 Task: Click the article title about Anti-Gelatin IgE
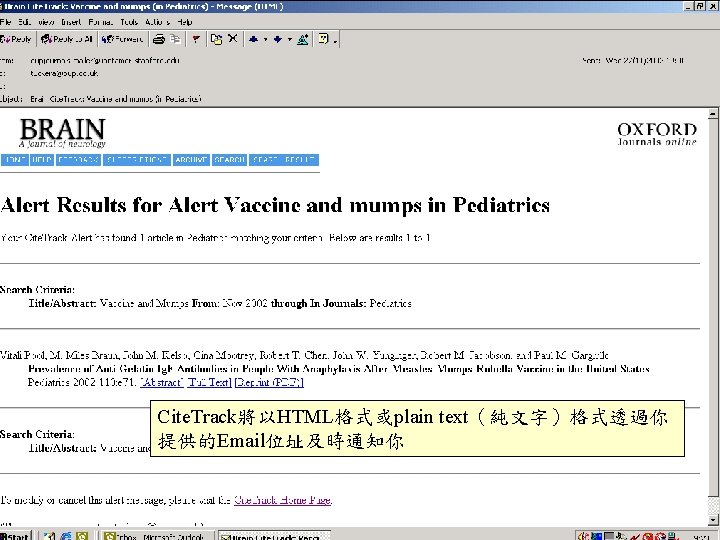[339, 369]
